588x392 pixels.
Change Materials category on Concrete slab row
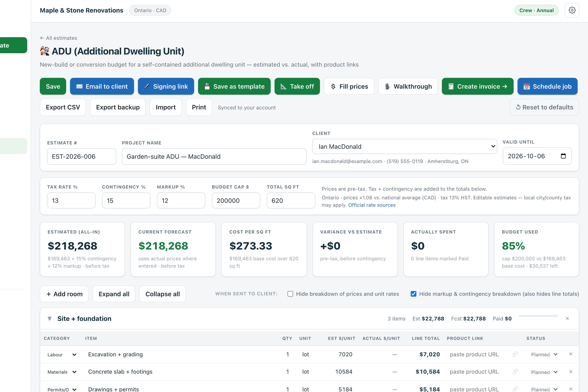61,372
